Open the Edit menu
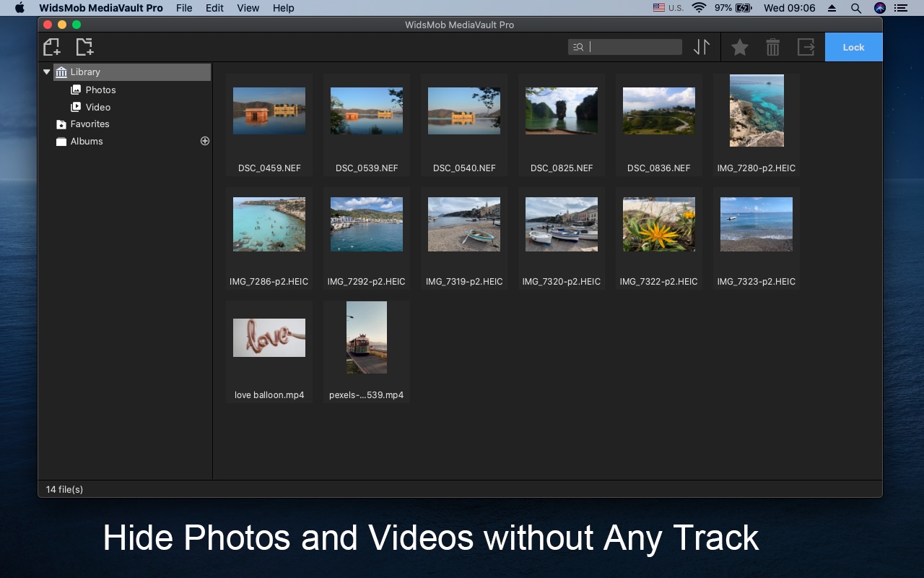The width and height of the screenshot is (924, 578). 214,8
